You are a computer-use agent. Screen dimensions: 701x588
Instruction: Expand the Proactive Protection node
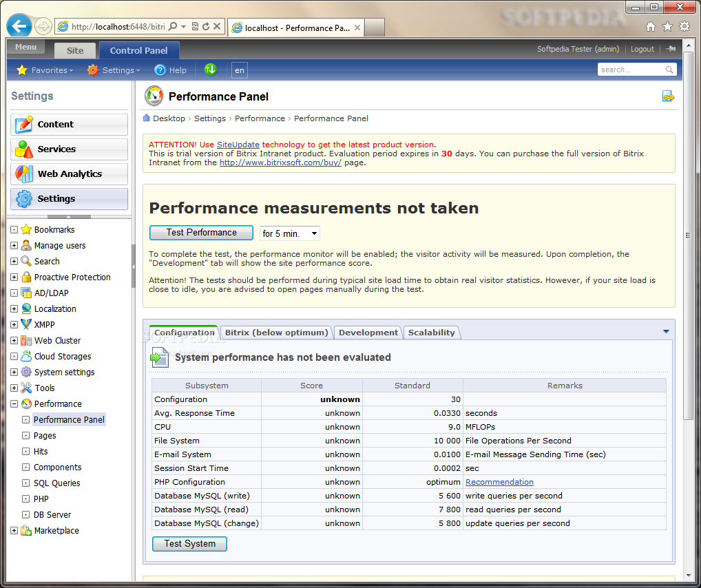(14, 277)
